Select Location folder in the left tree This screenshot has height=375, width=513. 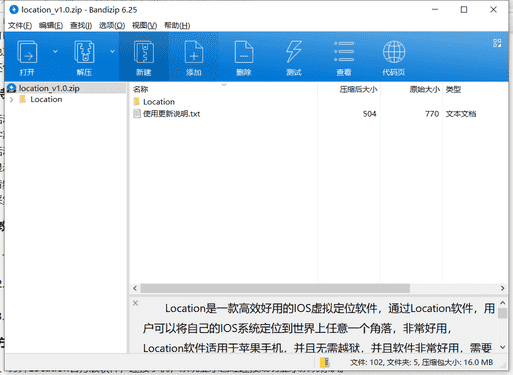[x=46, y=99]
